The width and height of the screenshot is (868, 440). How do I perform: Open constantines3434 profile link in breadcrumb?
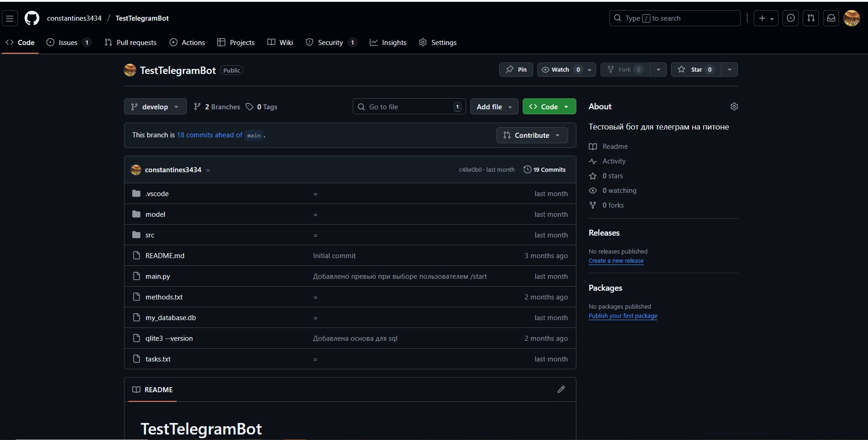(74, 18)
